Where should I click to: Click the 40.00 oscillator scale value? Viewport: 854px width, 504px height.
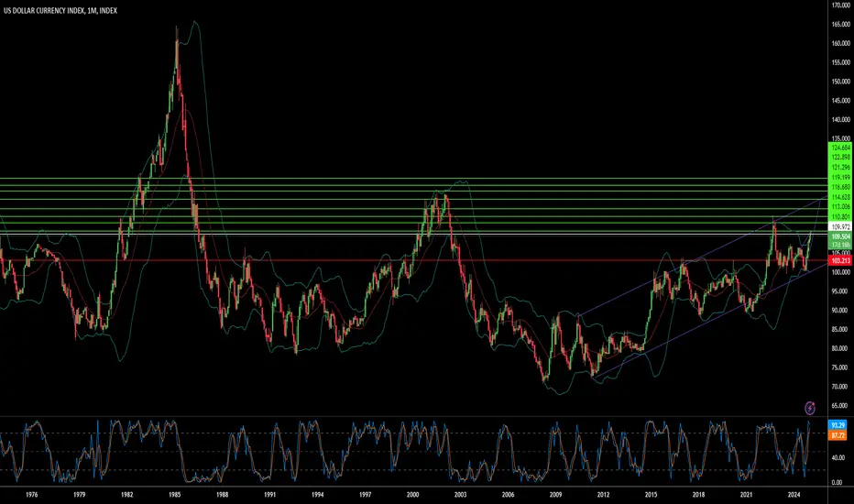point(838,458)
